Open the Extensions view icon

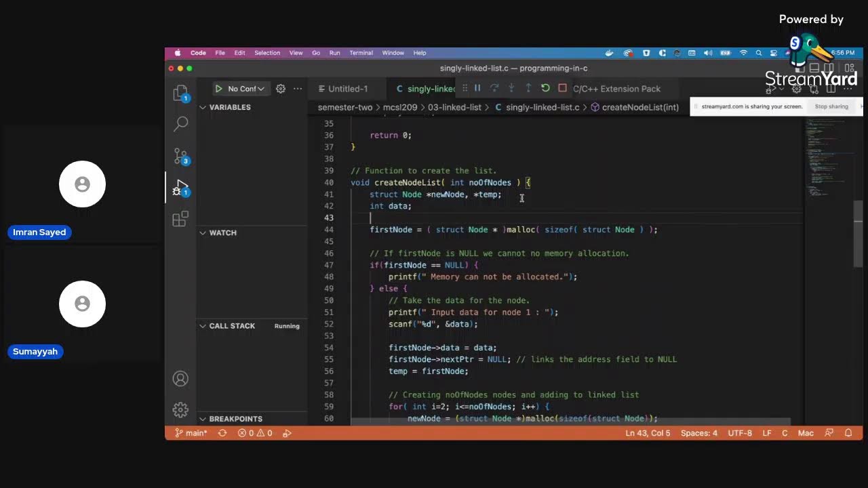point(180,219)
